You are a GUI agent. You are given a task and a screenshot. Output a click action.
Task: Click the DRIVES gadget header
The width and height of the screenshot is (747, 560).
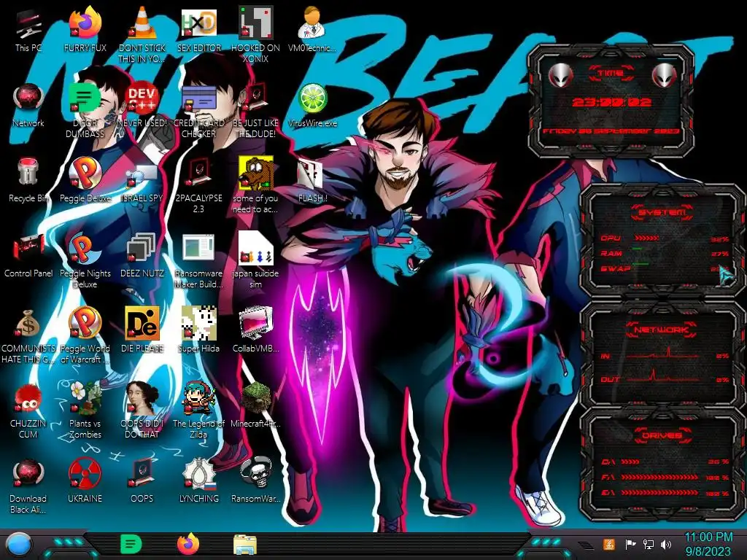point(662,435)
